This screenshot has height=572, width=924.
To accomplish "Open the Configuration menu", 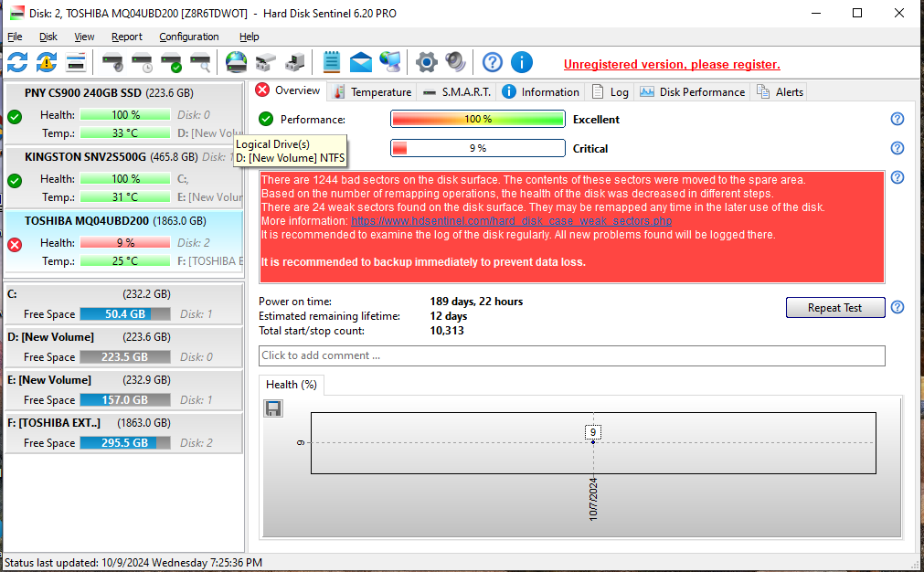I will [189, 37].
